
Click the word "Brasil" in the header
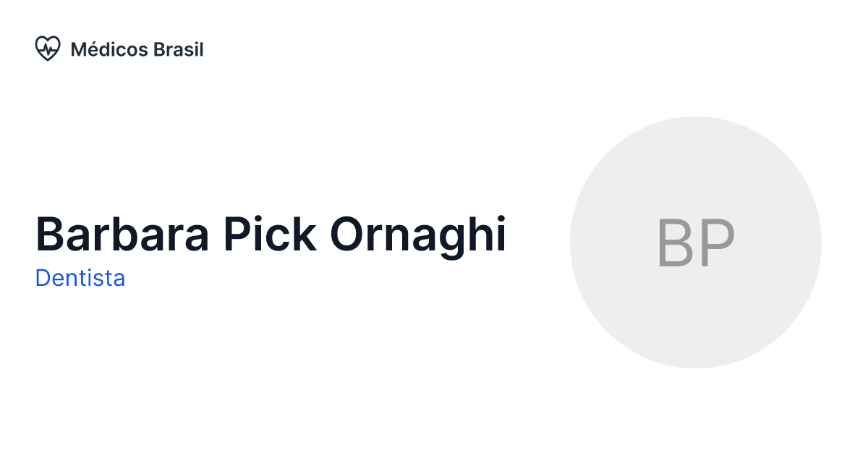(179, 49)
